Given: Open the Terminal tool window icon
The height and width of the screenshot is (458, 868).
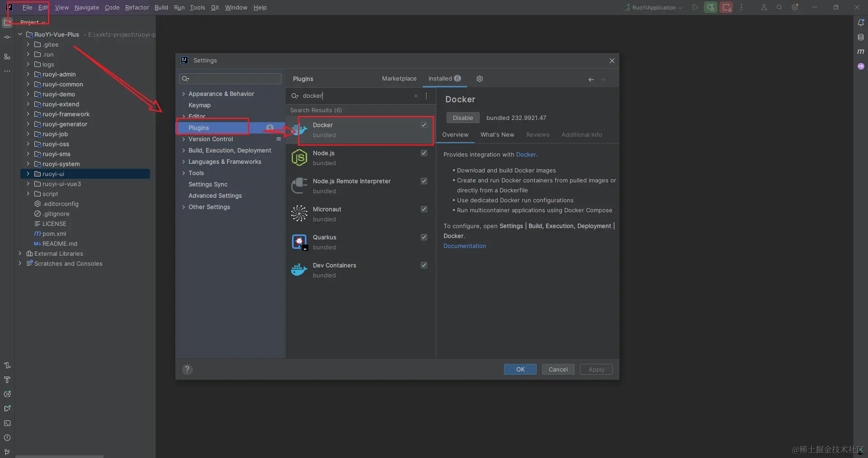Looking at the screenshot, I should (7, 423).
